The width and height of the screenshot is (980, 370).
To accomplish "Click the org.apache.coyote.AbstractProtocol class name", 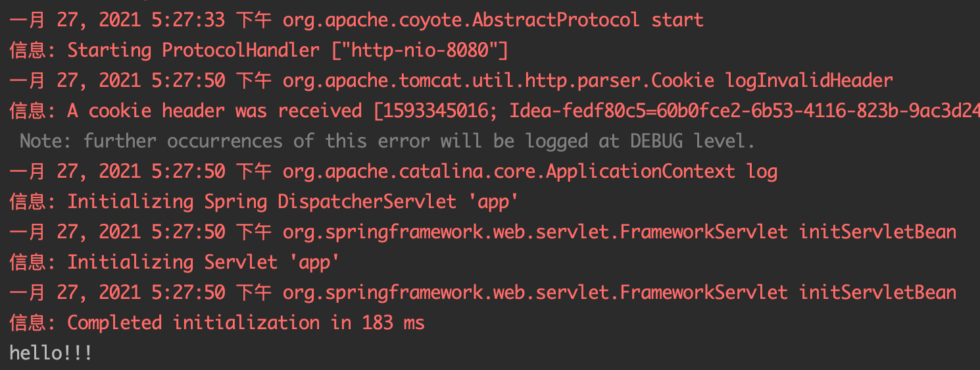I will pyautogui.click(x=461, y=20).
